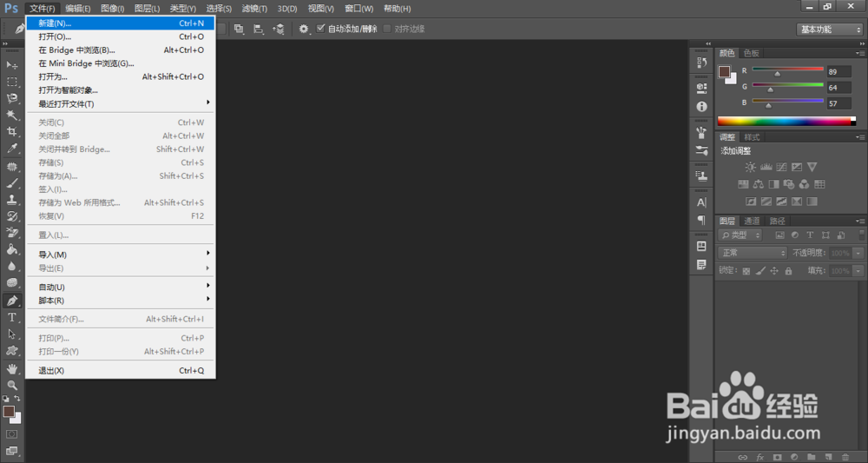Open the Character panel icon
Viewport: 868px width, 463px height.
coord(701,202)
